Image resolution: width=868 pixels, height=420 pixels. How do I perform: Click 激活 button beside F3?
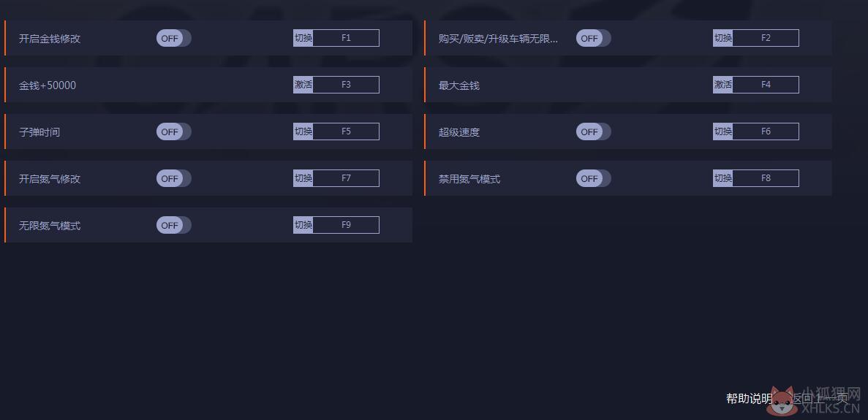tap(303, 85)
